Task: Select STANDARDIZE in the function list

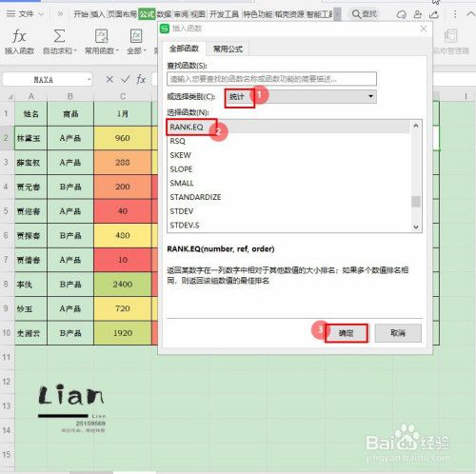Action: coord(288,197)
